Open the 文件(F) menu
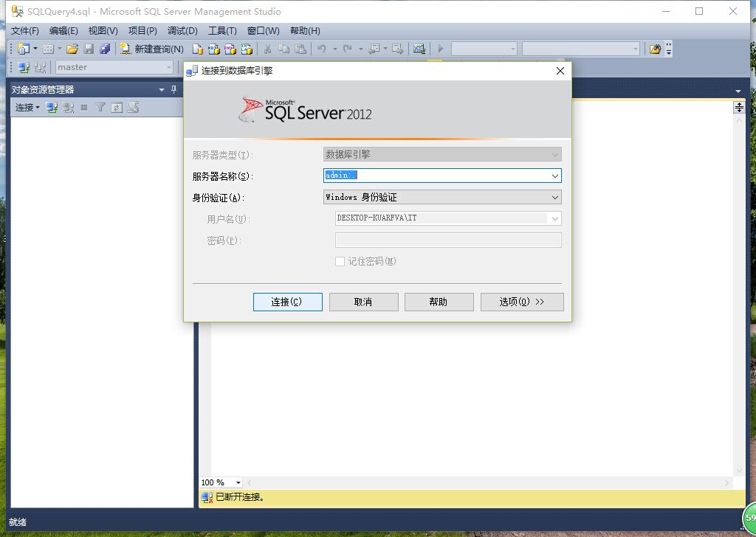 [24, 31]
